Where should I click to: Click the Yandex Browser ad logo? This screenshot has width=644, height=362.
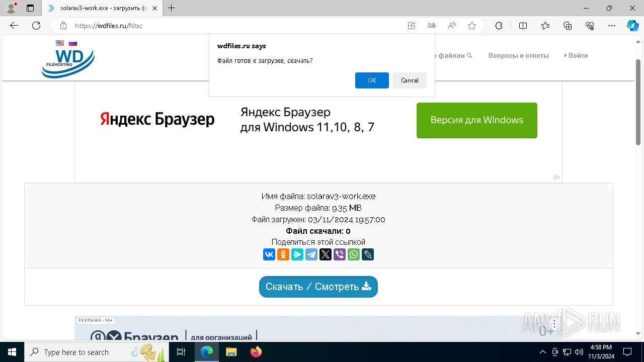[157, 120]
